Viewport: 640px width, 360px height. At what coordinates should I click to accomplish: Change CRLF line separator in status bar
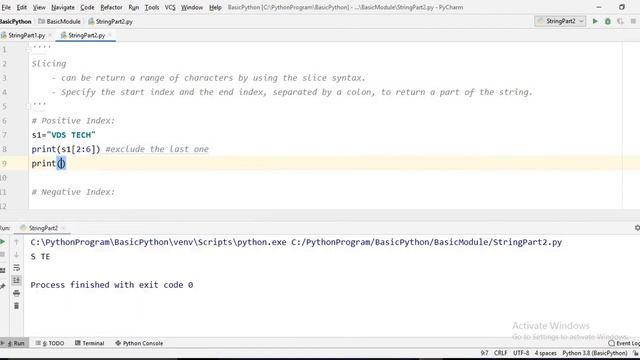pyautogui.click(x=500, y=353)
